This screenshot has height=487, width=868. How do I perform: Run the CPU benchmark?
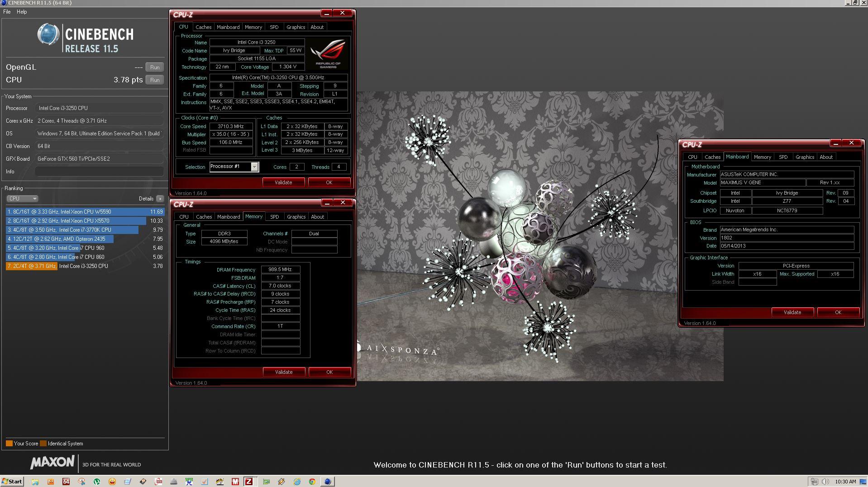pos(155,80)
